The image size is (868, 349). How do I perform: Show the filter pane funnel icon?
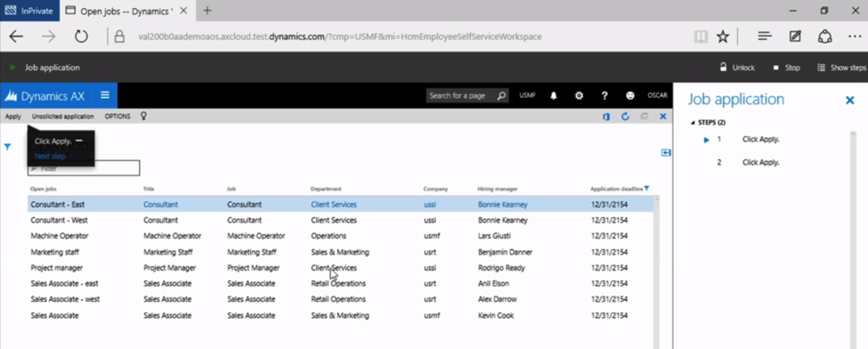tap(8, 147)
